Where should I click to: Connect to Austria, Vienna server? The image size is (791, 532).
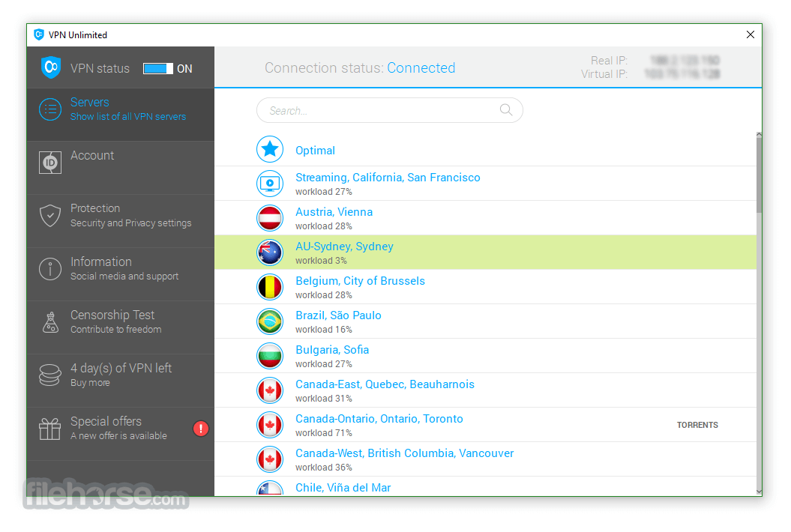point(485,218)
